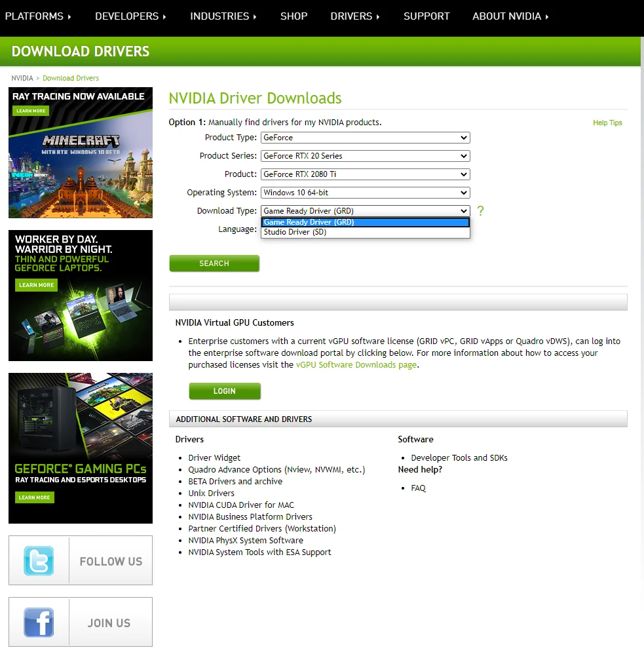The width and height of the screenshot is (644, 656).
Task: Choose Game Ready Driver (GRD) in list
Action: (x=365, y=222)
